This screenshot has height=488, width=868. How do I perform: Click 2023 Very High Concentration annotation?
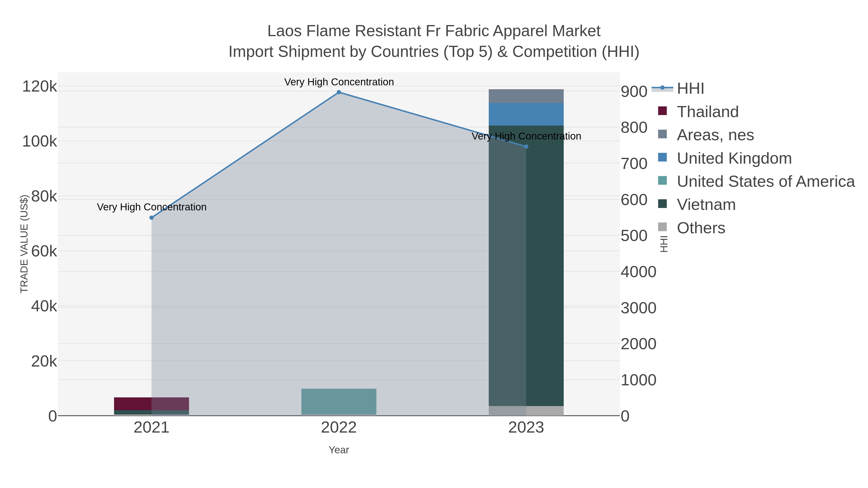526,136
